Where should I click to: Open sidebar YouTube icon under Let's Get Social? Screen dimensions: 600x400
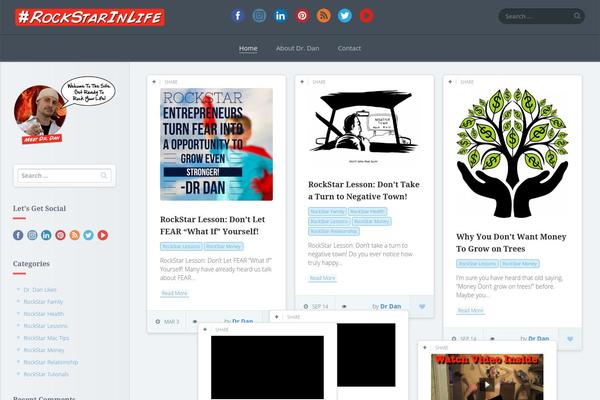103,235
